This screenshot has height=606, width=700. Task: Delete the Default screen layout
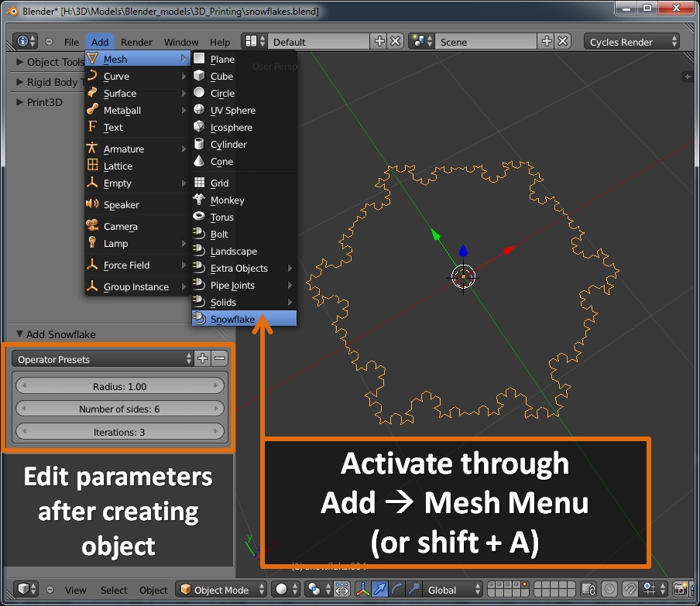coord(396,42)
